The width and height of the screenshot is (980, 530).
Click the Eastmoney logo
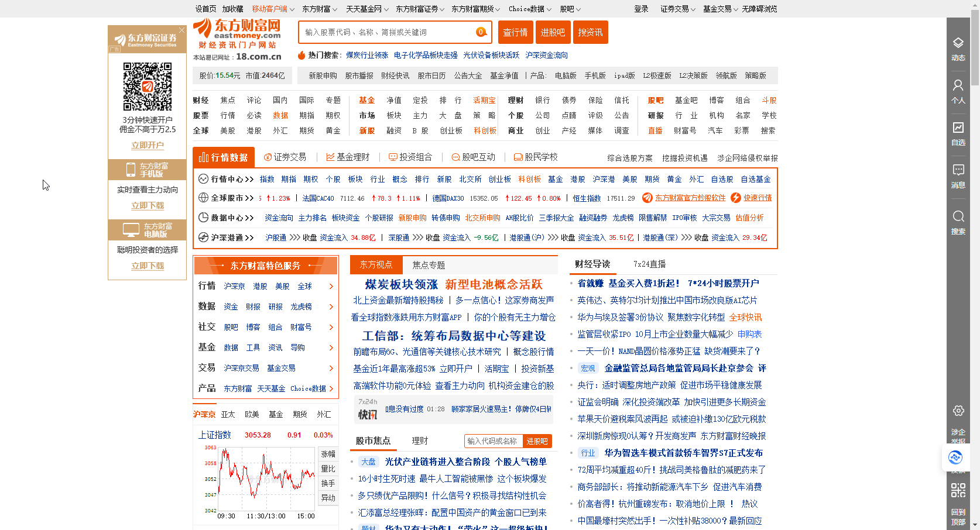pos(237,34)
